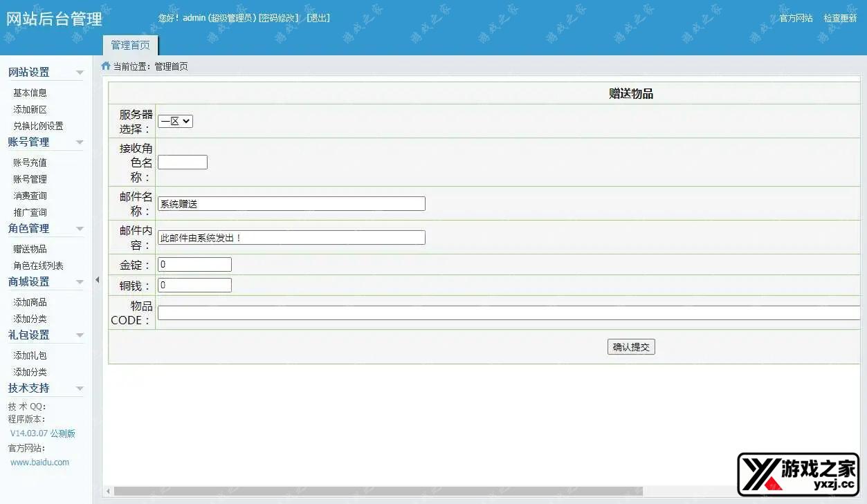Collapse the 技术支持 section chevron
The height and width of the screenshot is (504, 867).
(80, 388)
